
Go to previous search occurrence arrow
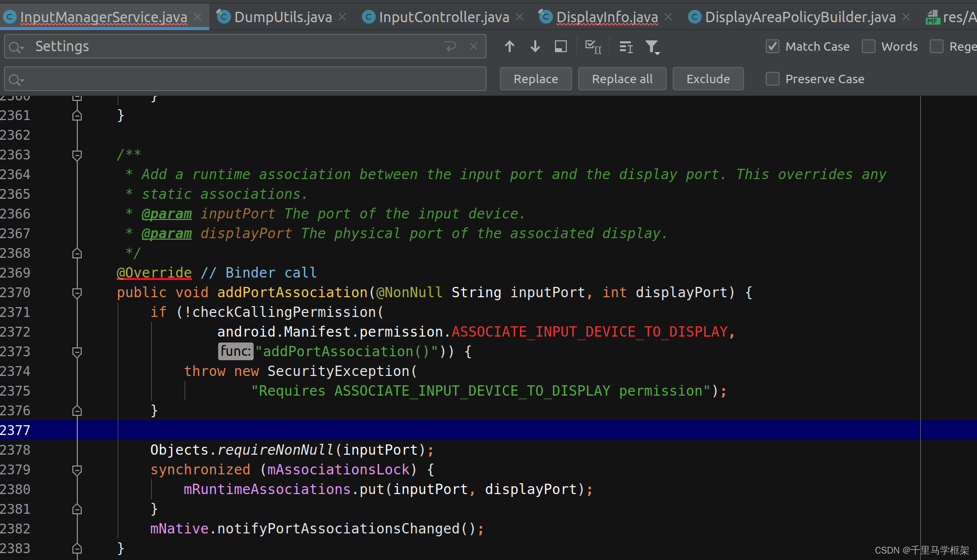tap(509, 47)
